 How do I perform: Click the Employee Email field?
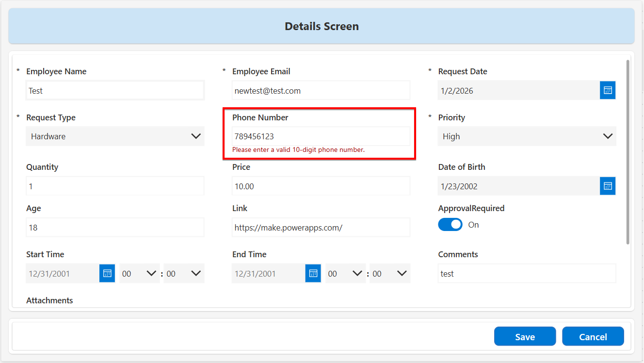[321, 91]
